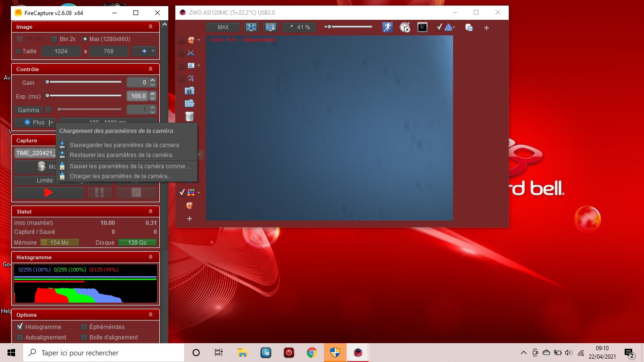The width and height of the screenshot is (644, 362).
Task: Open the red power app on taskbar
Action: point(289,353)
